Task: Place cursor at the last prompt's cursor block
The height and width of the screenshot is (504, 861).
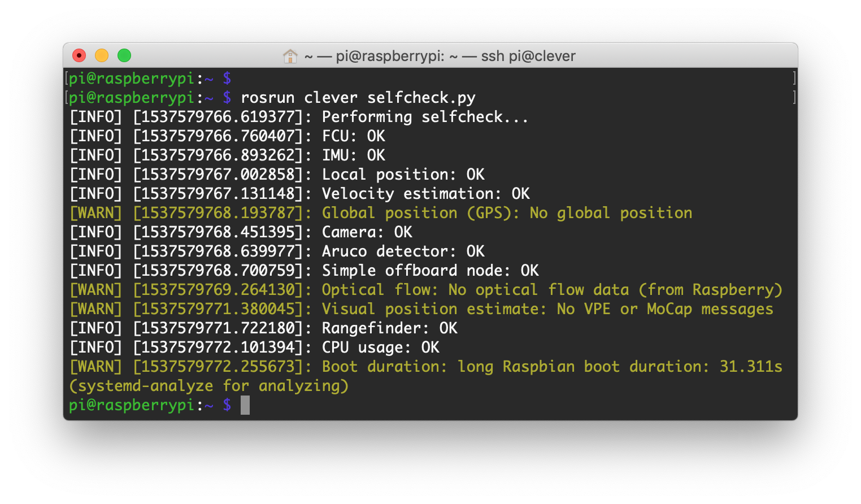Action: click(245, 405)
